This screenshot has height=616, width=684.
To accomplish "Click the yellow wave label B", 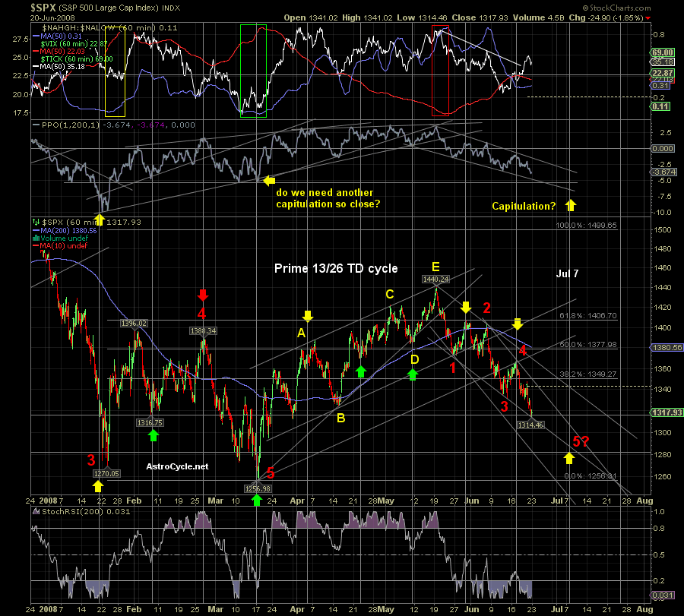I will coord(340,418).
